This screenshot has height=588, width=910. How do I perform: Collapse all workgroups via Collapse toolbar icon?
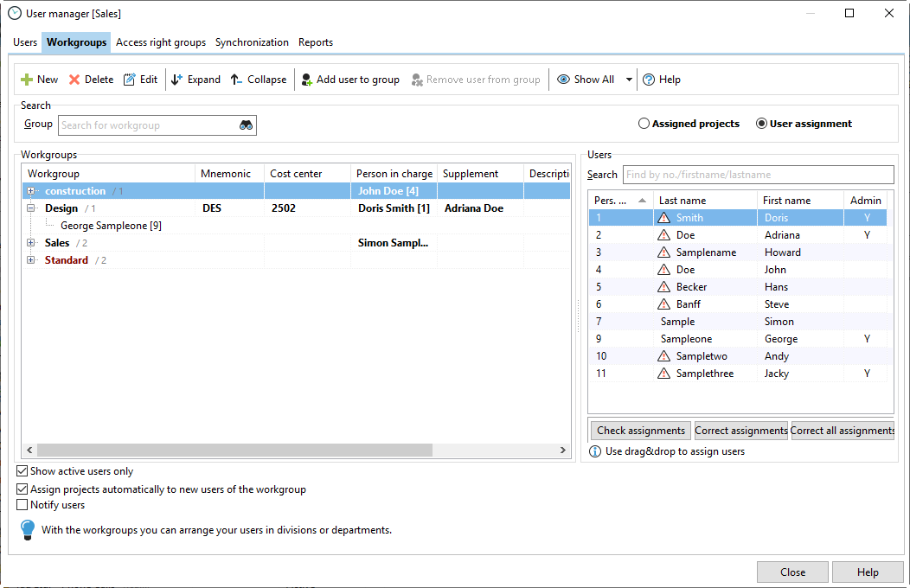(237, 80)
